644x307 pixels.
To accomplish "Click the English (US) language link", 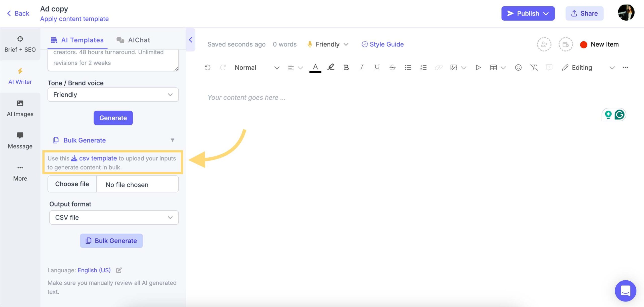I will coord(94,270).
